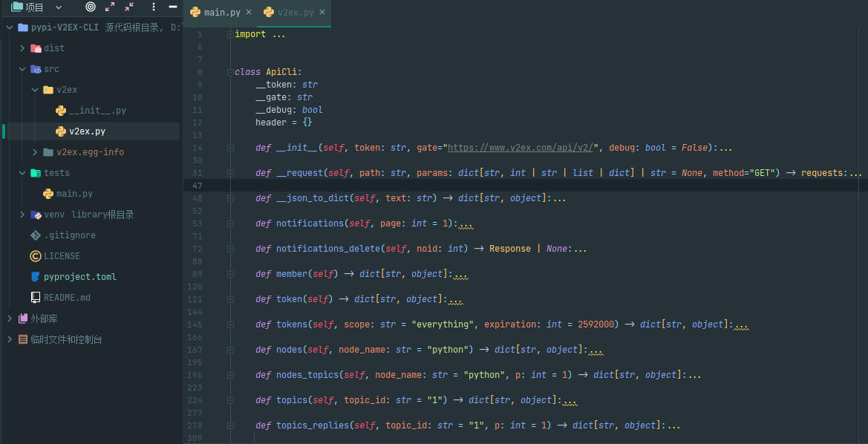Click the 外部库 external libraries icon

[x=23, y=319]
